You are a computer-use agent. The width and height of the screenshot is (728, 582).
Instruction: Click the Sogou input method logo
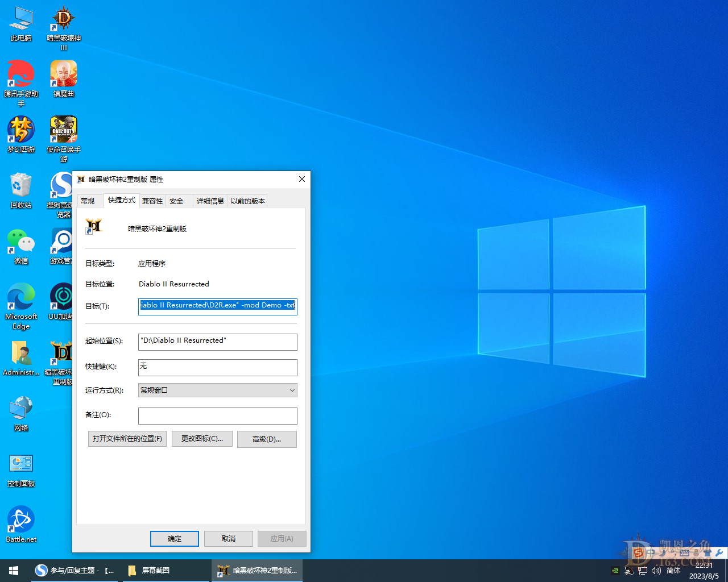638,553
